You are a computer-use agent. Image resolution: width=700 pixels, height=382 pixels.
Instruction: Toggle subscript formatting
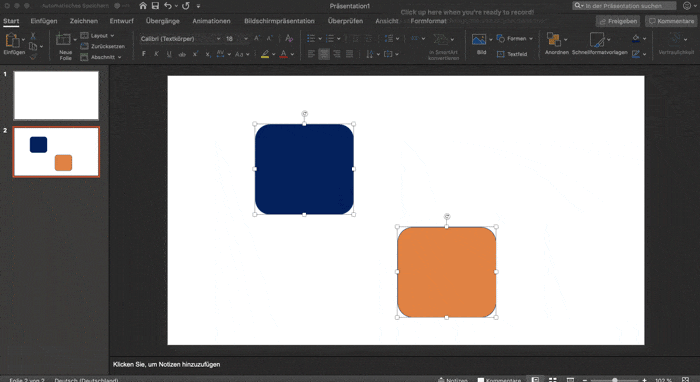tap(208, 54)
